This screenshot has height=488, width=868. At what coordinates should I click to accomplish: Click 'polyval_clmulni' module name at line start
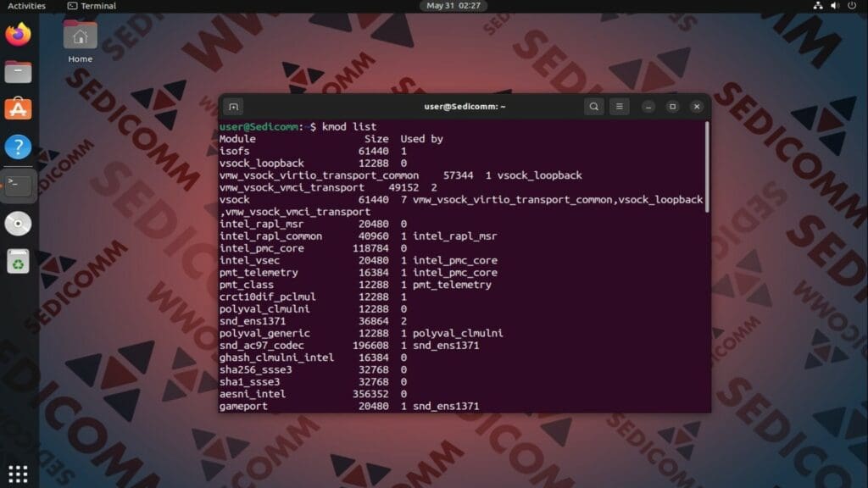tap(264, 309)
